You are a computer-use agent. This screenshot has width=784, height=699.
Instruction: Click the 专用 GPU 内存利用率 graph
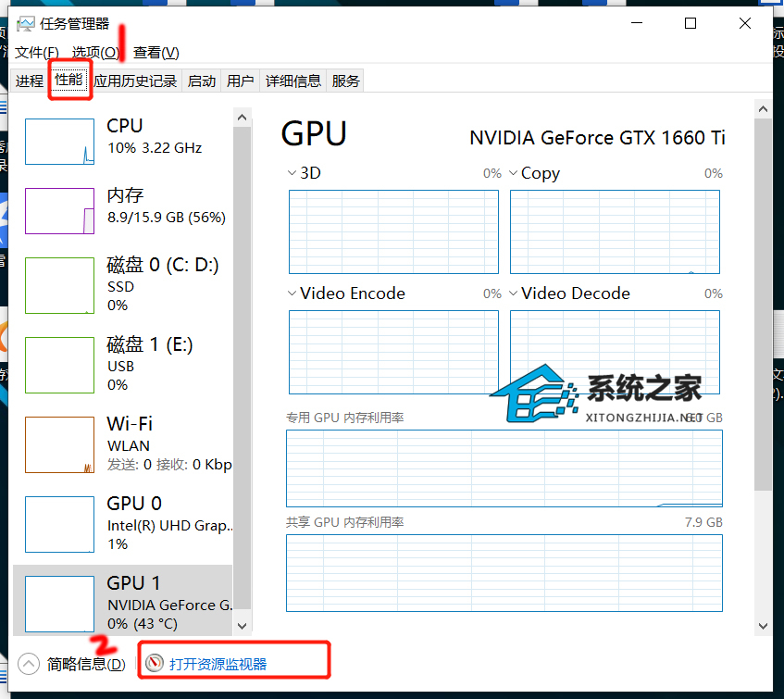tap(504, 468)
